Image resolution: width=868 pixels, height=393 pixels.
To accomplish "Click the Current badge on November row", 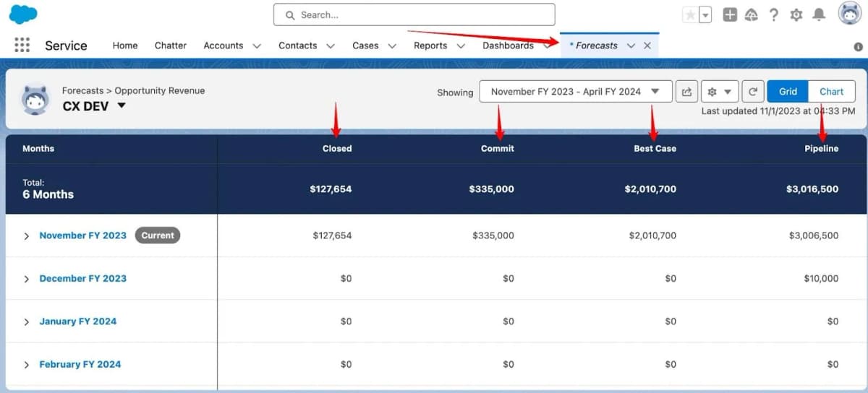I will coord(158,236).
